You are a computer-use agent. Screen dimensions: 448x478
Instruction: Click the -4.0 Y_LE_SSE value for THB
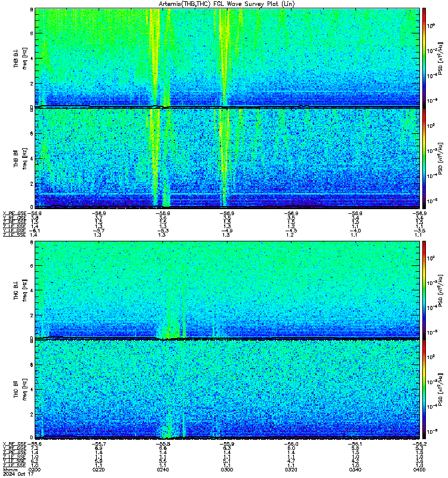[355, 231]
